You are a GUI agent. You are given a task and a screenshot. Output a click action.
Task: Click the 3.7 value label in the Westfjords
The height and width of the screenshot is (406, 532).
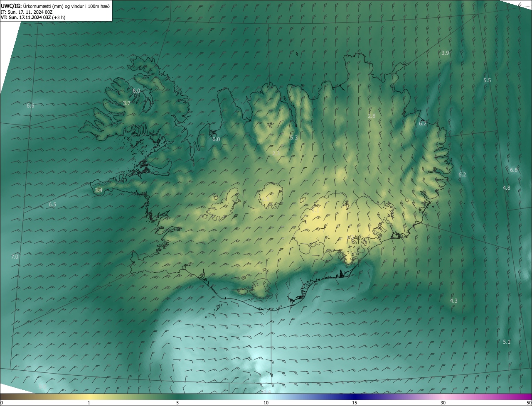127,103
